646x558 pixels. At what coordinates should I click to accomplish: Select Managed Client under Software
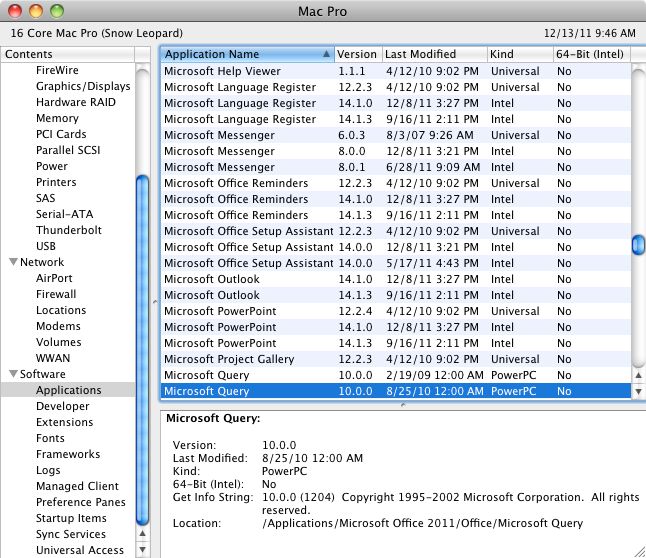click(77, 486)
